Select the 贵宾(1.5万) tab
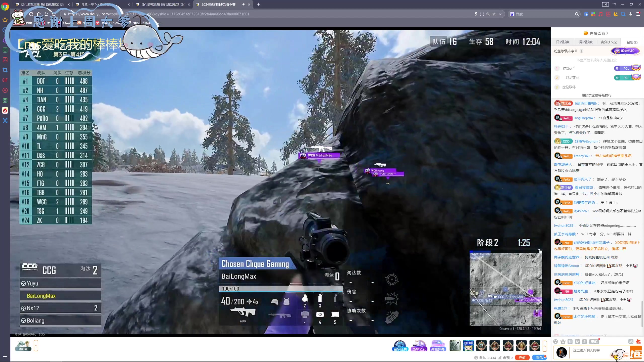Viewport: 644px width, 362px height. pos(609,42)
